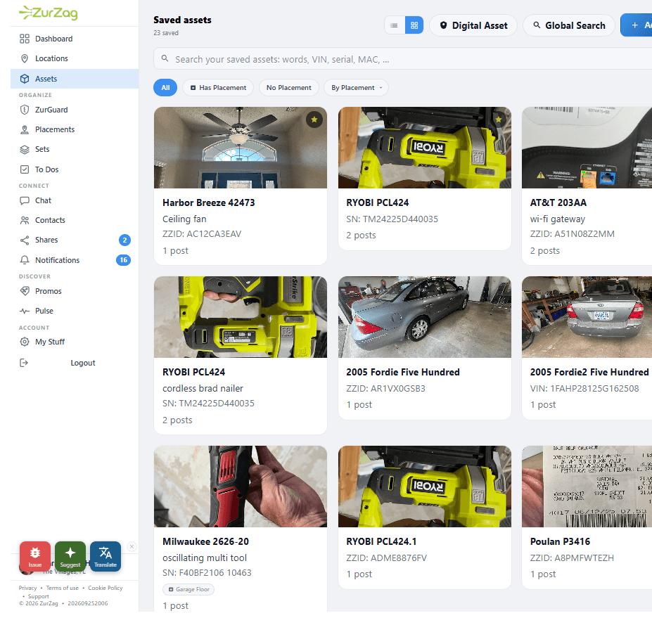Open My Stuff account page
Screen dimensions: 652x644
point(75,342)
